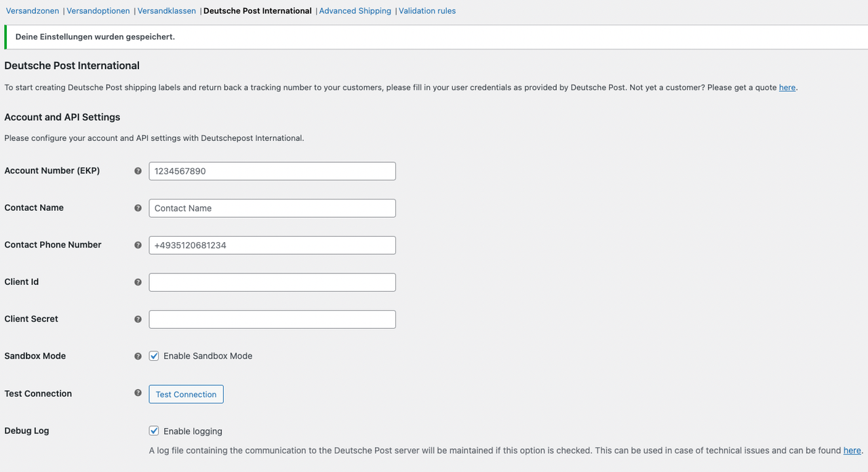Toggle Enable logging checkbox
The width and height of the screenshot is (868, 472).
click(154, 431)
